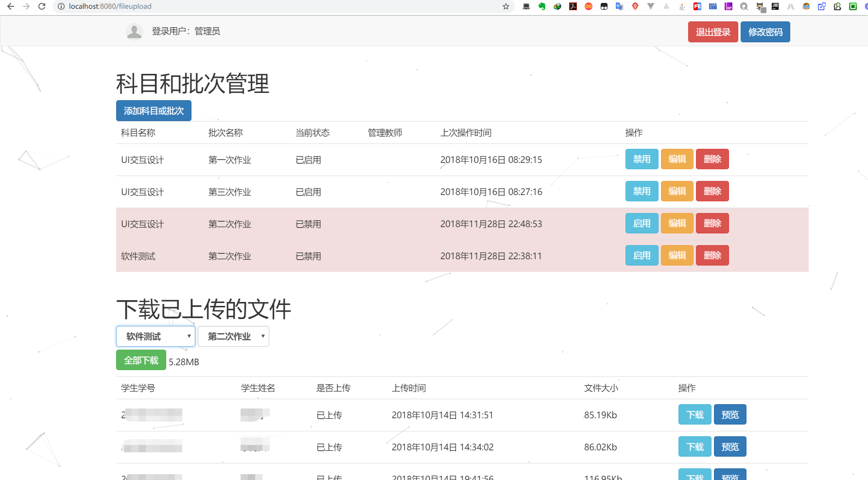
Task: Click the Adobe Acrobat extension icon
Action: [x=573, y=6]
